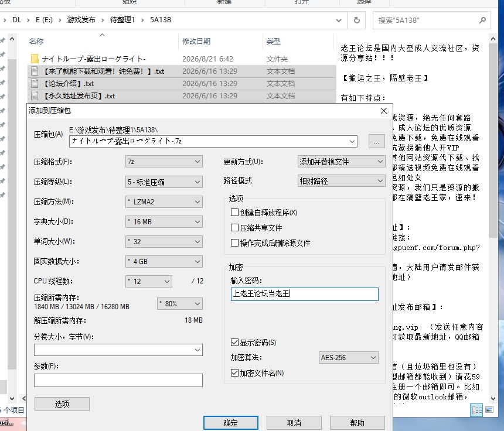The height and width of the screenshot is (431, 504).
Task: Open archive name history dropdown
Action: coord(352,141)
